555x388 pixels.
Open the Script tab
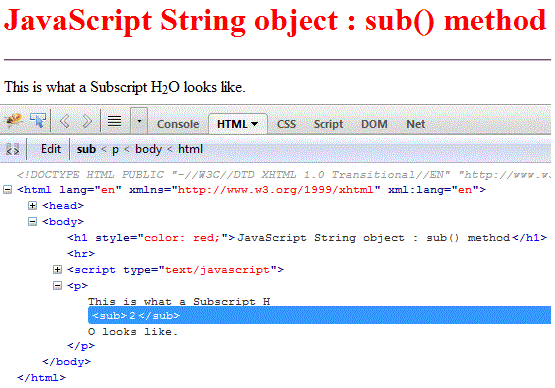[328, 124]
